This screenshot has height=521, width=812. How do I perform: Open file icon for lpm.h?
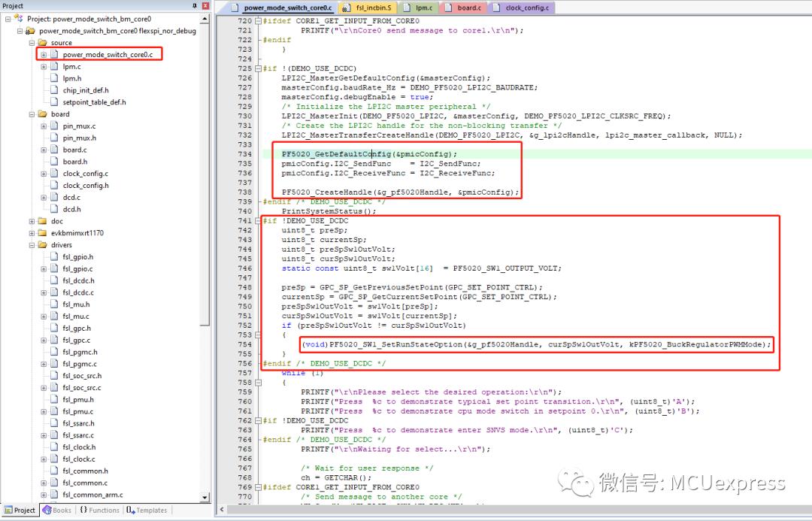point(54,78)
